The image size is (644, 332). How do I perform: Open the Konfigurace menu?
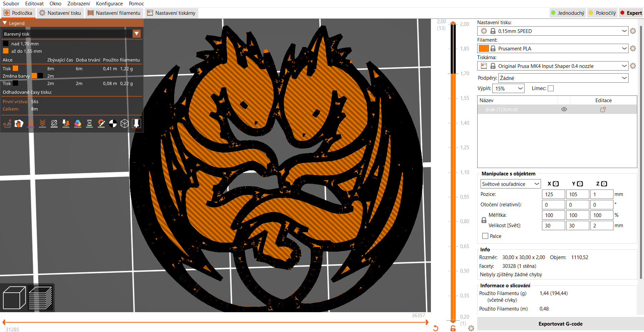point(109,4)
